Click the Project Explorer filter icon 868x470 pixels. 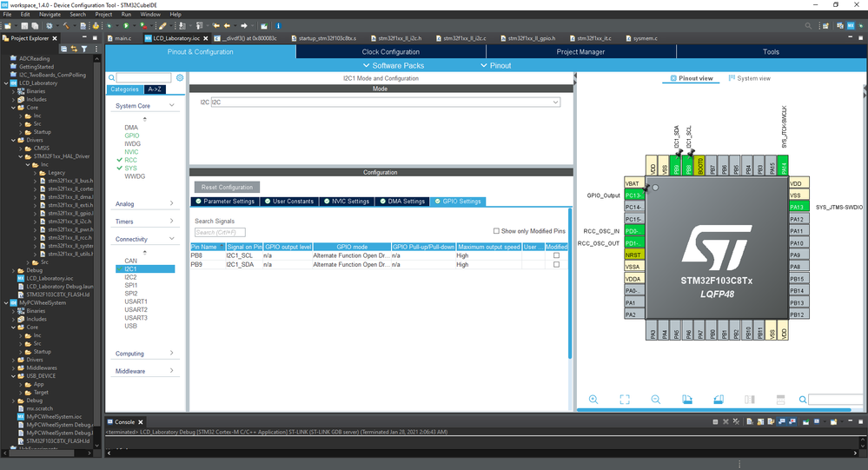click(84, 49)
